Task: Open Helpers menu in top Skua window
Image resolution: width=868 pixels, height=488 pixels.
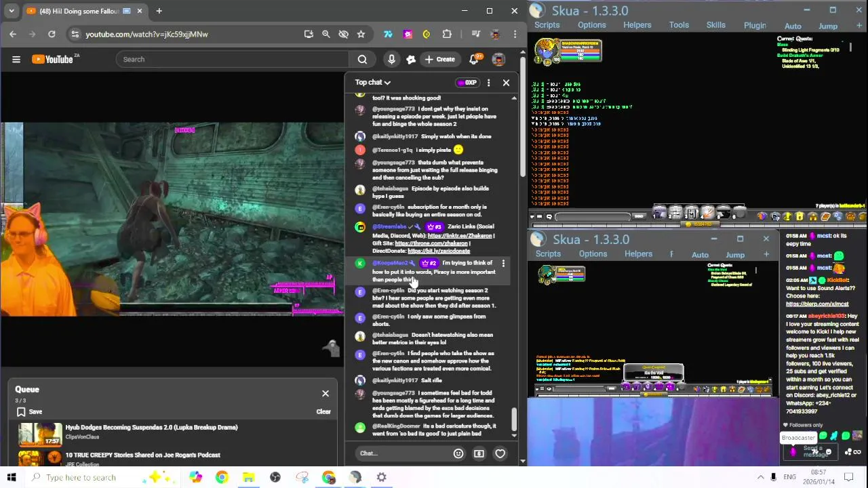Action: (637, 25)
